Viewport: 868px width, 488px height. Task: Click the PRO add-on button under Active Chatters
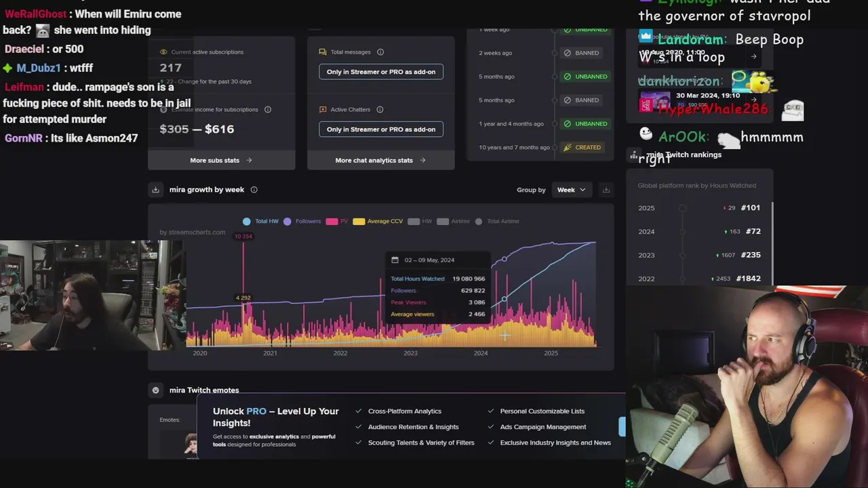tap(381, 129)
